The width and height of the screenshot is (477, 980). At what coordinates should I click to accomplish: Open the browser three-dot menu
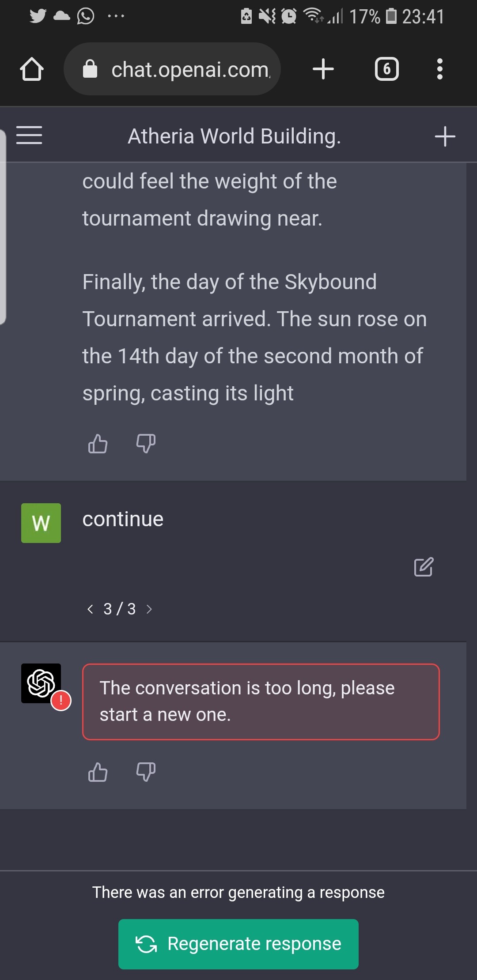coord(439,69)
